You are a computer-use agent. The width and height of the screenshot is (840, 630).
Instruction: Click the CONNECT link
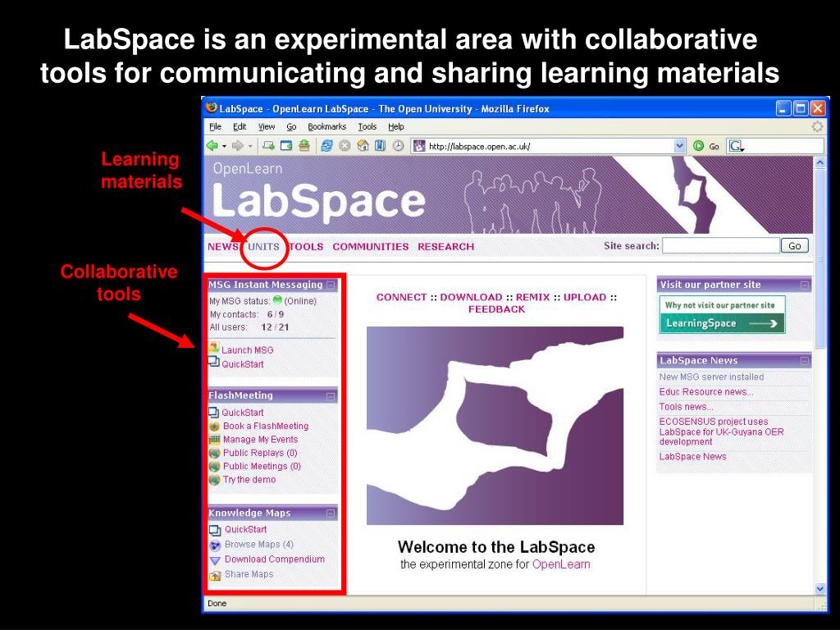coord(401,297)
